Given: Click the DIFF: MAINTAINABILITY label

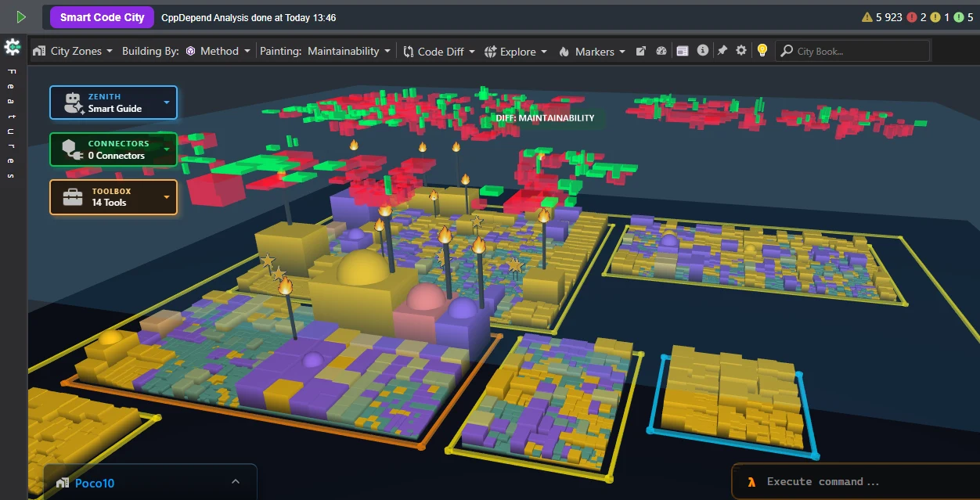Looking at the screenshot, I should pyautogui.click(x=545, y=118).
